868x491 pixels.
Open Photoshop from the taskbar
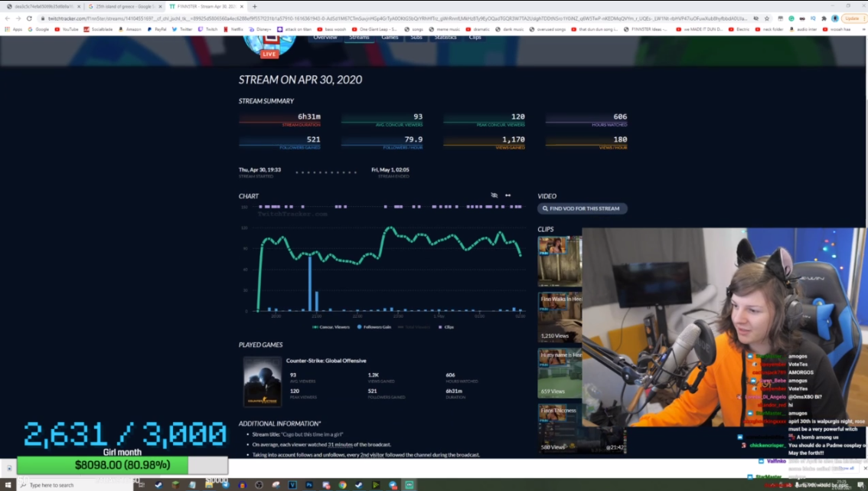point(309,485)
